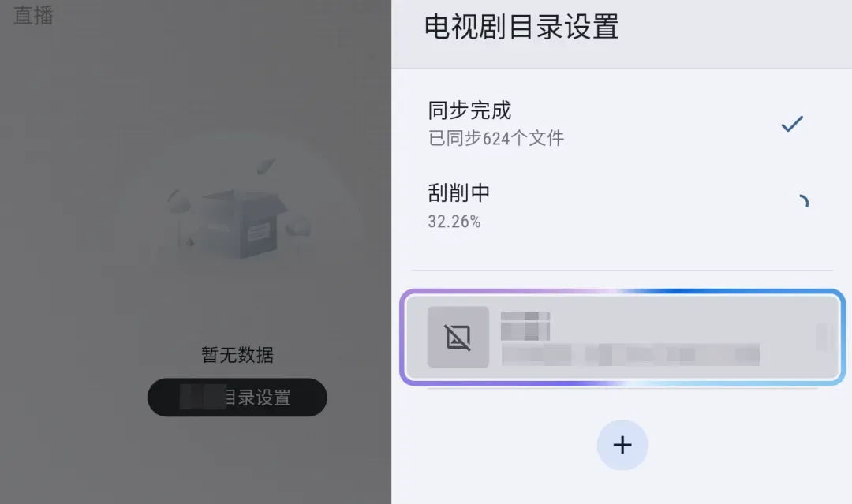Click the blurred directory path text
The image size is (852, 504).
point(630,355)
